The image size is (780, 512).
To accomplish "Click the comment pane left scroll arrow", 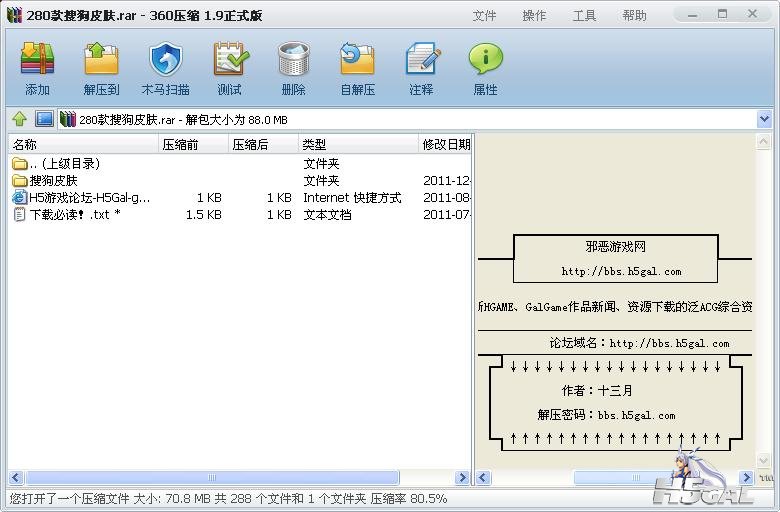I will (x=483, y=478).
